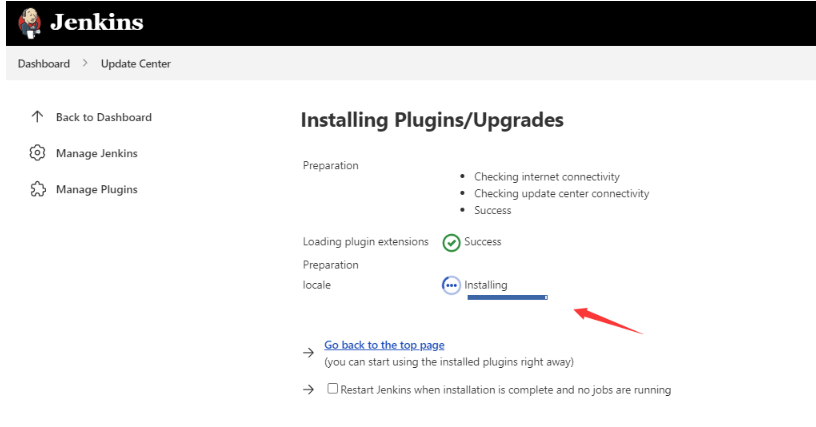The image size is (816, 427).
Task: Enable Restart Jenkins when installation completes checkbox
Action: click(333, 389)
